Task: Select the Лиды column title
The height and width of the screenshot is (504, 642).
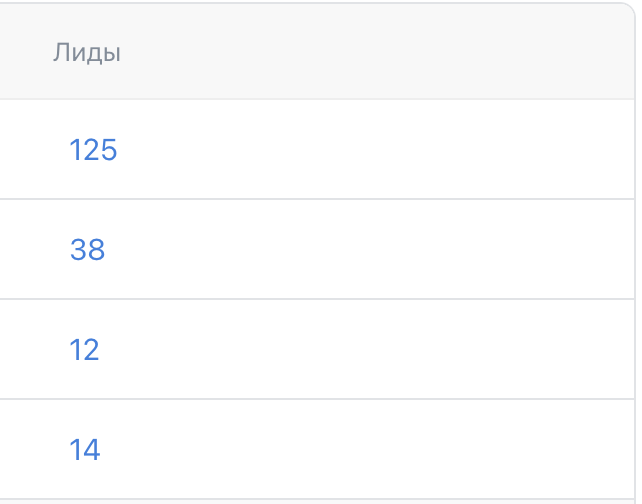Action: tap(87, 53)
